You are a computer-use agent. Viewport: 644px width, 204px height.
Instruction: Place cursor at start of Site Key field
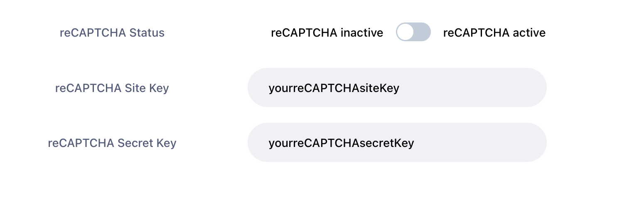tap(270, 88)
